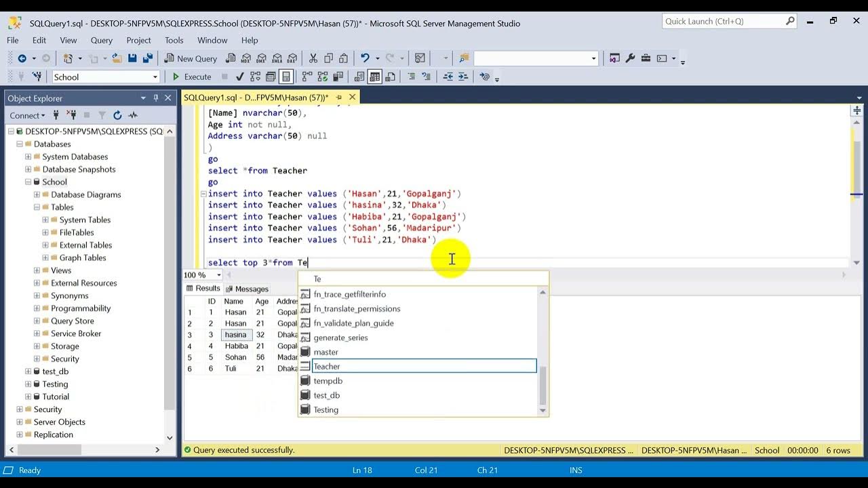
Task: Expand the test_db database node
Action: pos(28,371)
